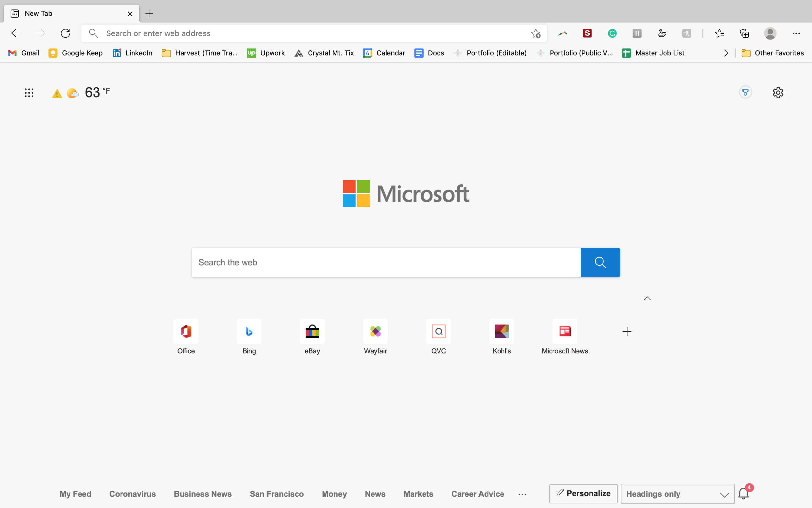Show more feed topics ellipsis
The width and height of the screenshot is (812, 508).
pos(522,494)
